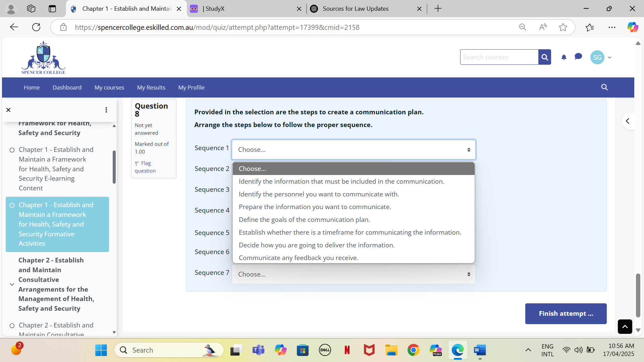
Task: Open the My Results menu item
Action: pos(151,87)
